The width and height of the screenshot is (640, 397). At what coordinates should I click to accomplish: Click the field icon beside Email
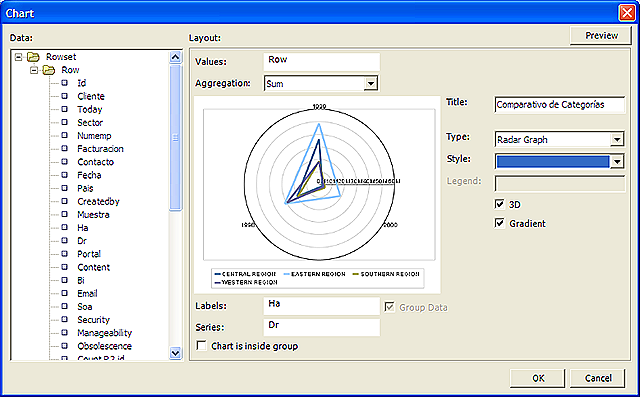(x=64, y=293)
